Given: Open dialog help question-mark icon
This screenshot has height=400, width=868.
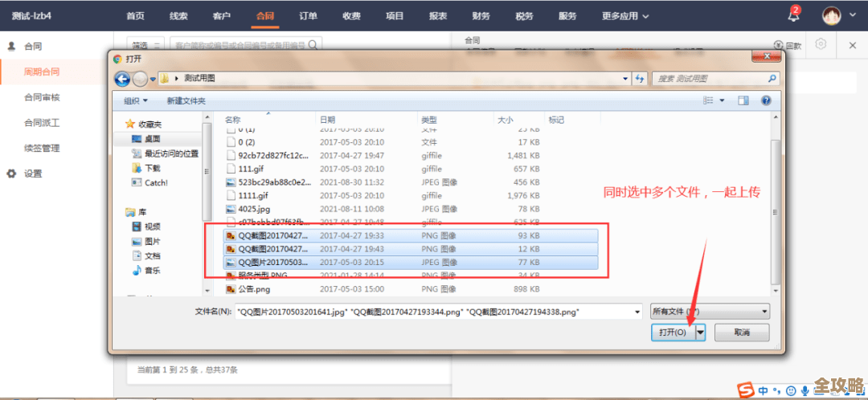Looking at the screenshot, I should pos(766,100).
